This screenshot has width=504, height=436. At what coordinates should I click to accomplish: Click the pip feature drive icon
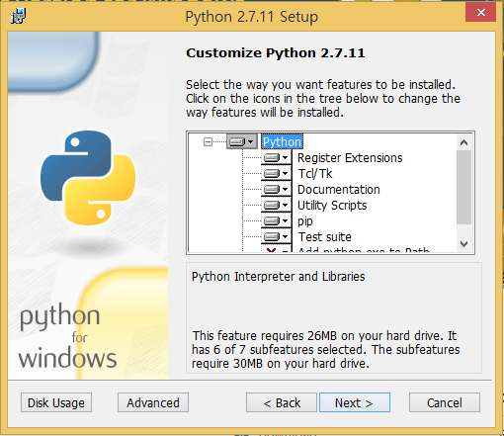point(276,221)
